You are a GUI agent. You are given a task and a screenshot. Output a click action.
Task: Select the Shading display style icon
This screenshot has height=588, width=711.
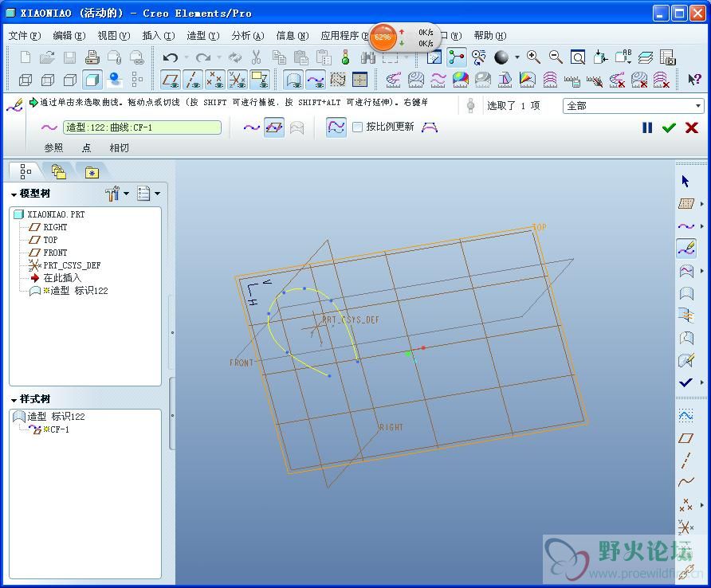tap(92, 80)
